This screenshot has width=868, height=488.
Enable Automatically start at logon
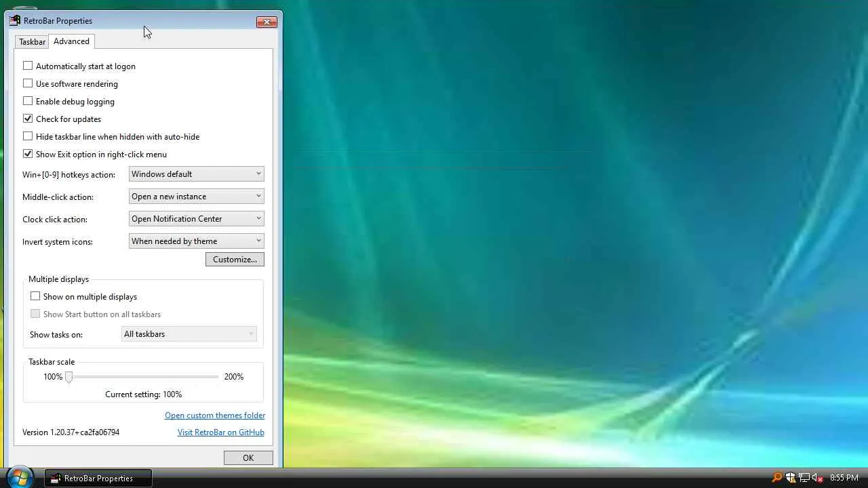point(28,66)
